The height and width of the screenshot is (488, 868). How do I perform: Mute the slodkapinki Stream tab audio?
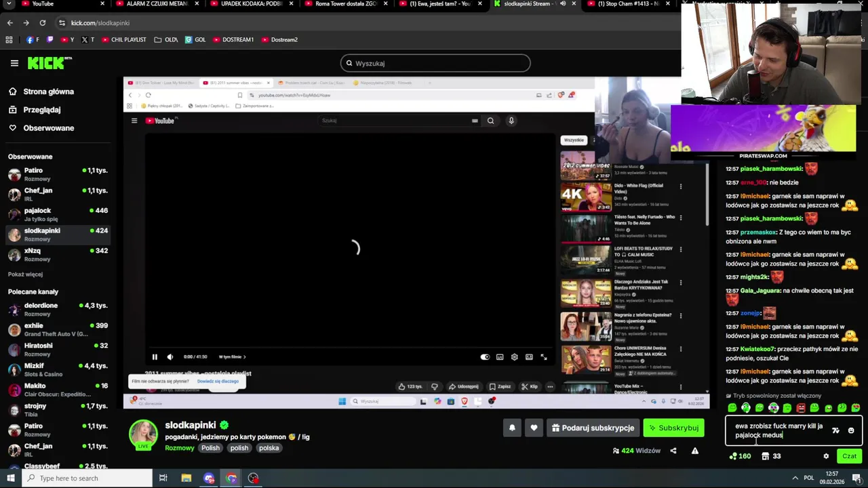coord(562,4)
